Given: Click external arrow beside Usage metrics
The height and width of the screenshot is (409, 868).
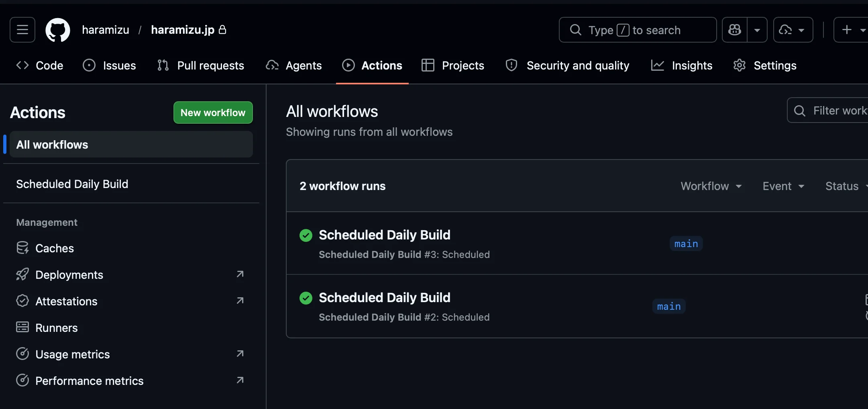Looking at the screenshot, I should tap(240, 354).
